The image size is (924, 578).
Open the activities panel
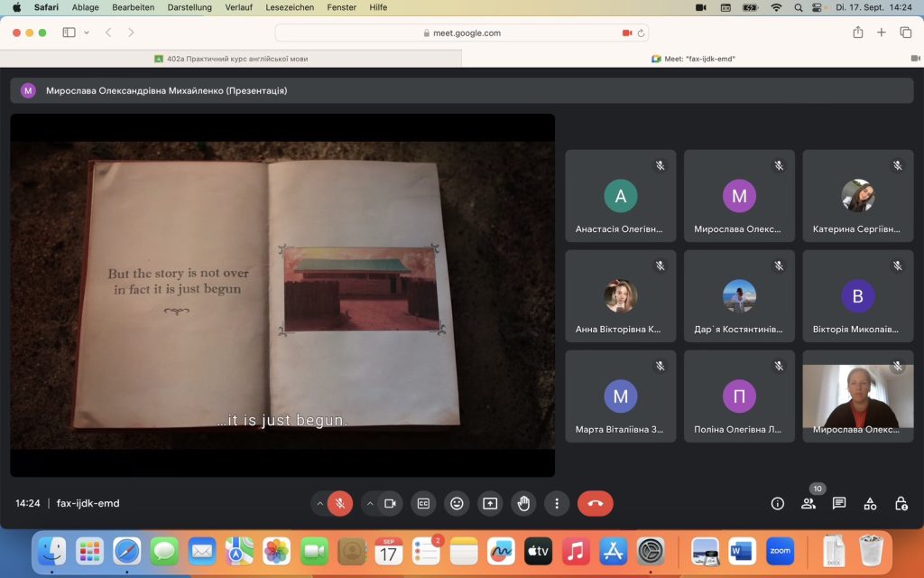click(870, 503)
